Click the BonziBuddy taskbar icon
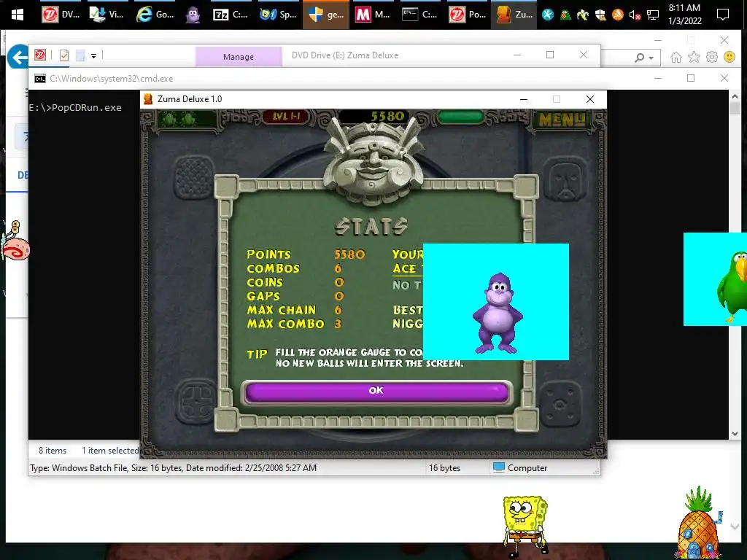Viewport: 747px width, 560px height. point(193,15)
